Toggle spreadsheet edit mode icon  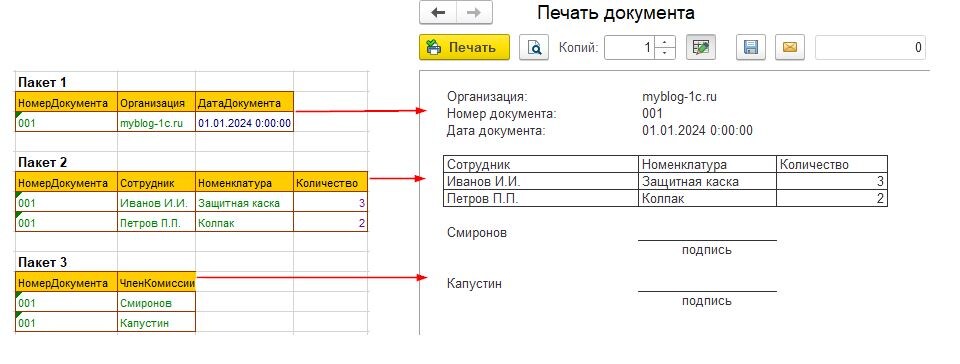pyautogui.click(x=702, y=47)
